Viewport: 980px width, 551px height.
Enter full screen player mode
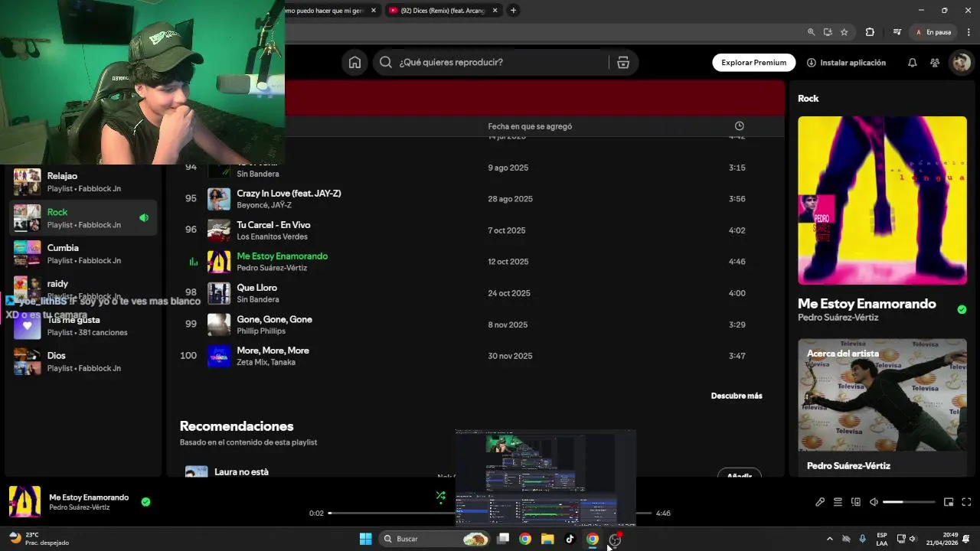(x=966, y=502)
